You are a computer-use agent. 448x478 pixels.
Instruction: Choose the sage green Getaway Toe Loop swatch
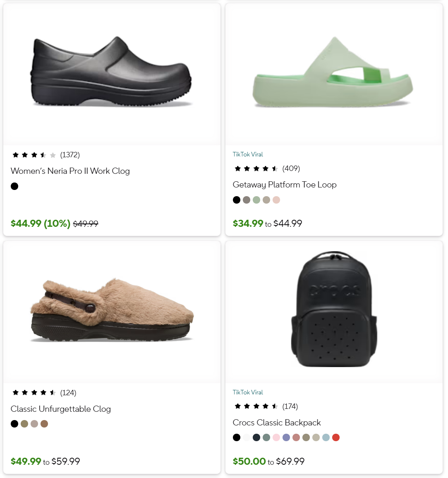256,200
